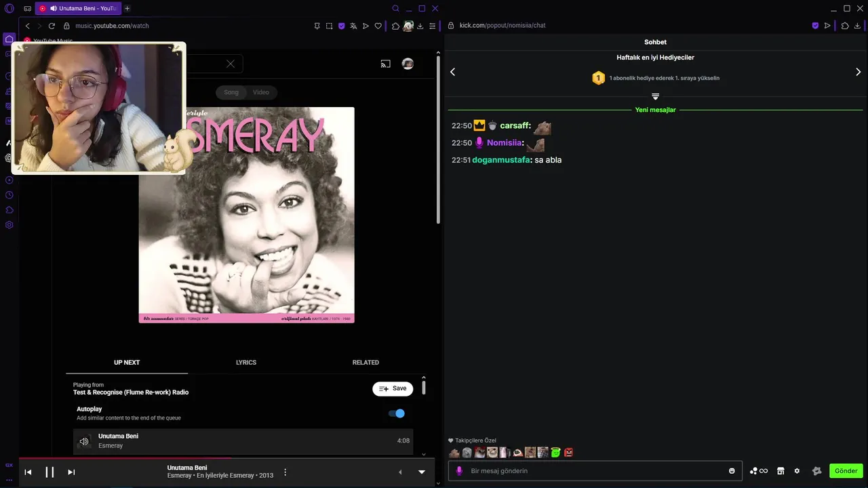
Task: Open the LYRICS tab
Action: (x=246, y=363)
